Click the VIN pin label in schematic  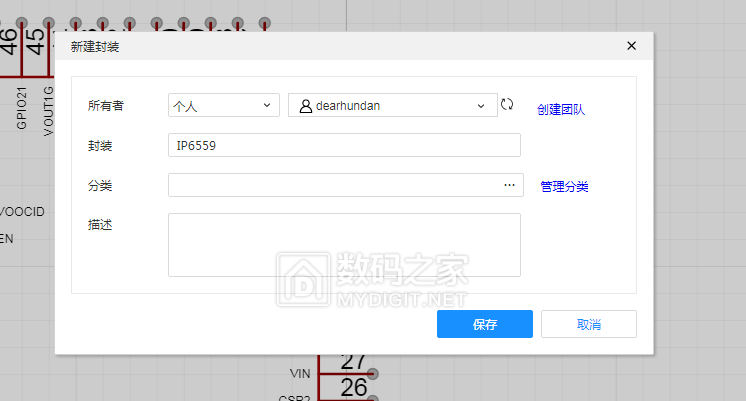pyautogui.click(x=300, y=374)
